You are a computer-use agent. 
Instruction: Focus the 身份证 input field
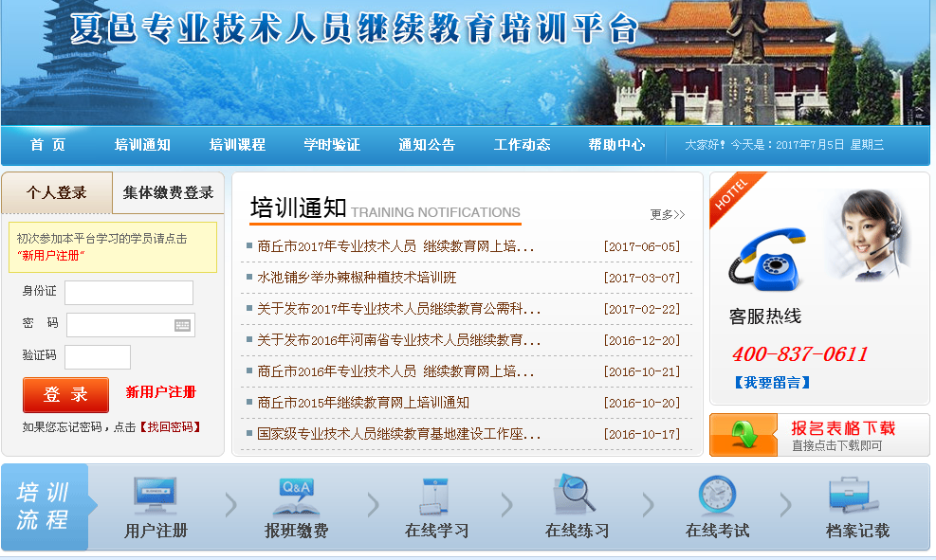click(x=128, y=293)
